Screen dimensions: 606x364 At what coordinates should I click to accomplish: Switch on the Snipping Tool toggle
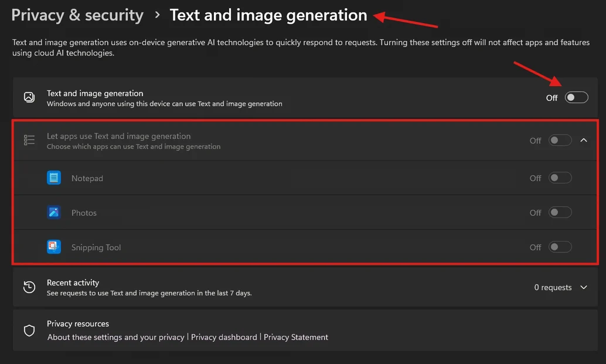pyautogui.click(x=560, y=247)
